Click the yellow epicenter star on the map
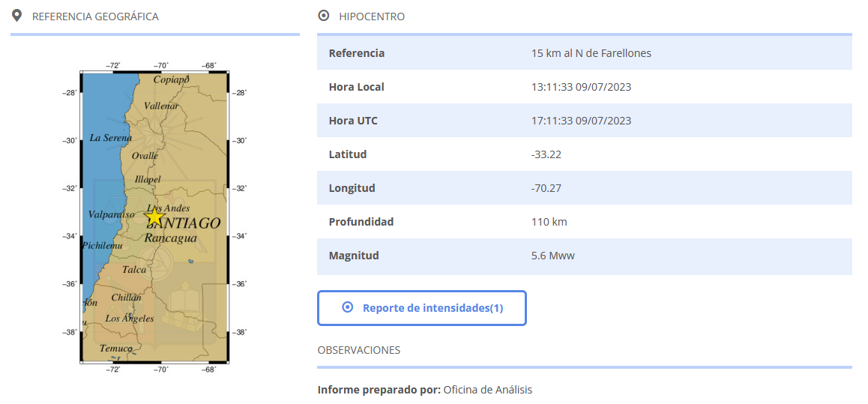 tap(154, 217)
